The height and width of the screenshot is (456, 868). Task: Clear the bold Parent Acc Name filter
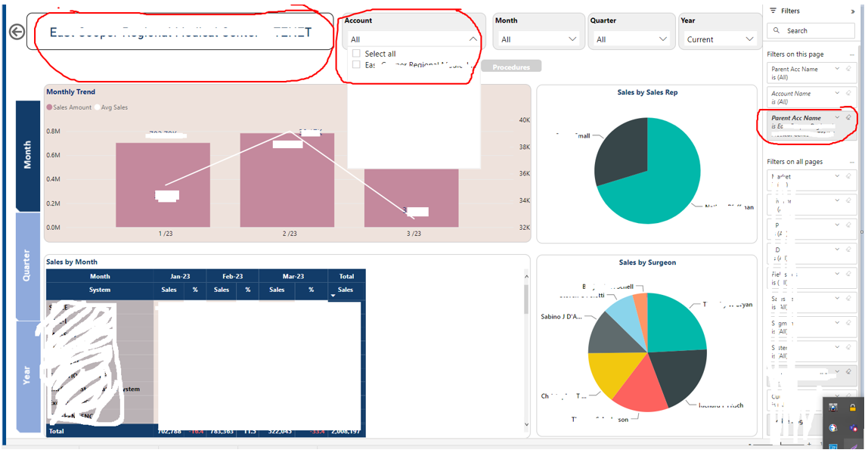click(x=848, y=117)
